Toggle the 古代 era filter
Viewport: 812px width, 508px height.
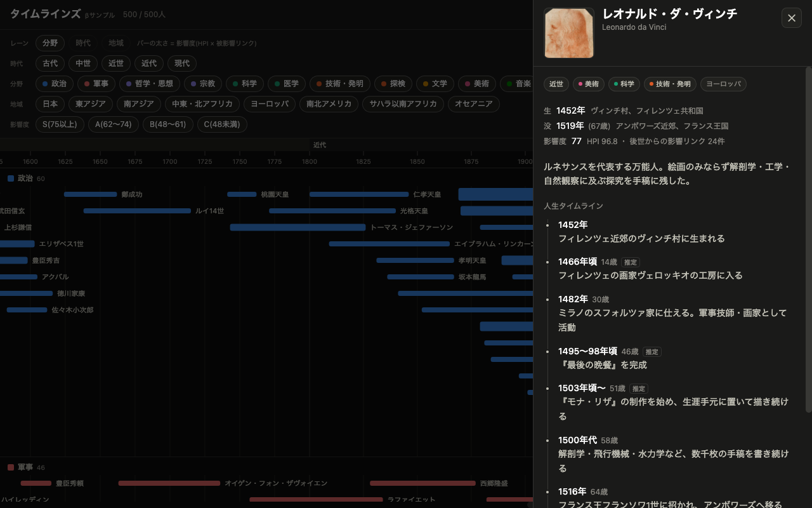[x=50, y=63]
